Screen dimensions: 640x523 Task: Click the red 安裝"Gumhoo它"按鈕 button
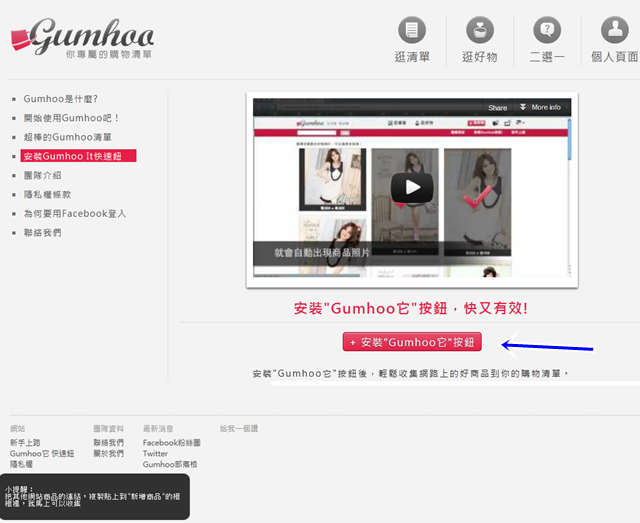tap(412, 342)
